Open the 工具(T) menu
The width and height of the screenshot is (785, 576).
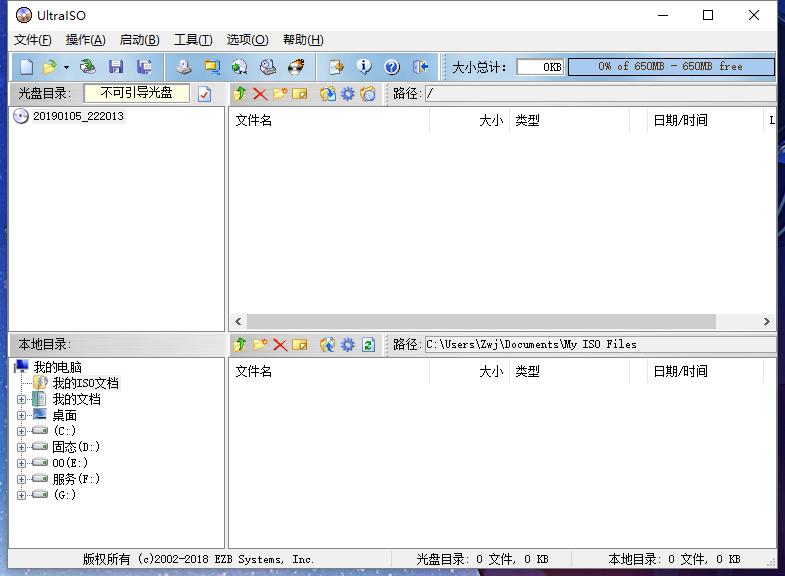tap(193, 40)
